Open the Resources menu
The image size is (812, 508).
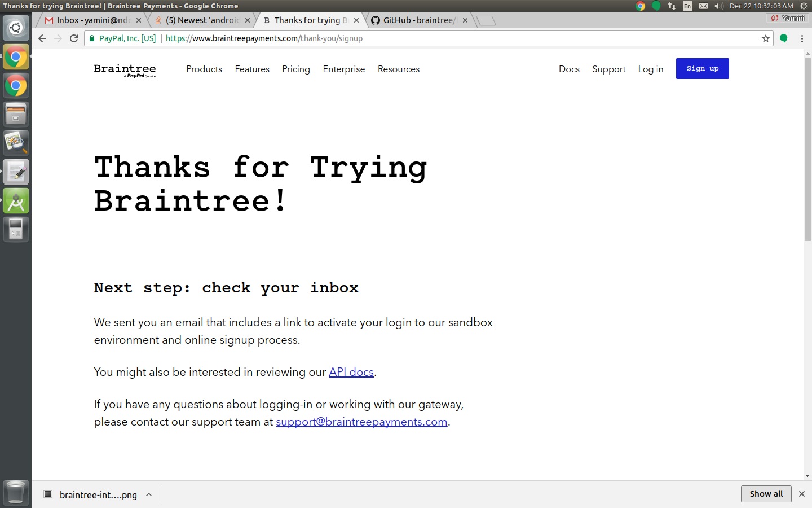pos(399,69)
